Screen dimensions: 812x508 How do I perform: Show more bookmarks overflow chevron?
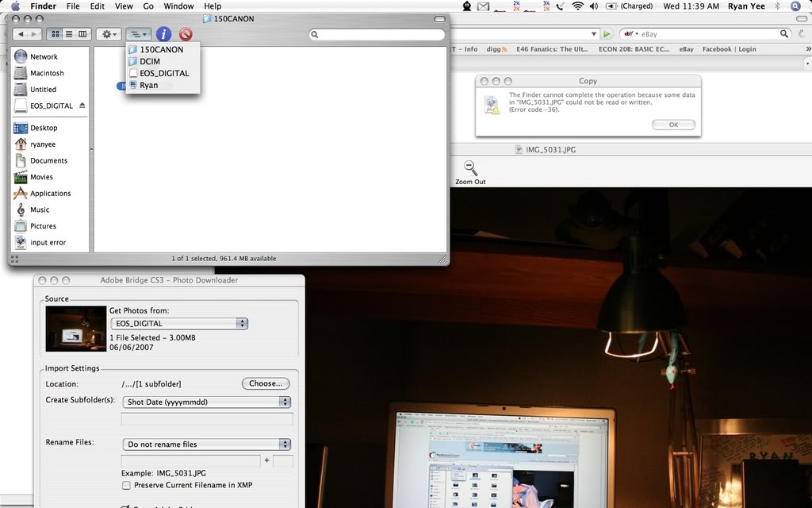pos(808,48)
